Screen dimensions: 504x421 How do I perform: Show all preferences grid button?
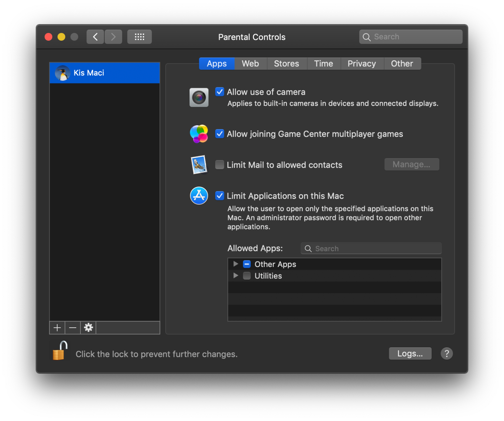point(139,37)
